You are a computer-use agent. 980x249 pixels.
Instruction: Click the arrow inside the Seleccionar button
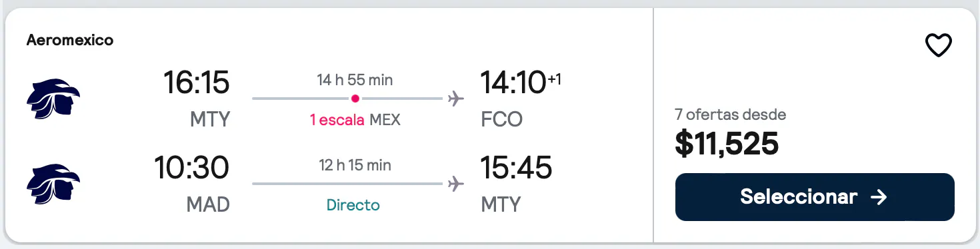pos(879,197)
